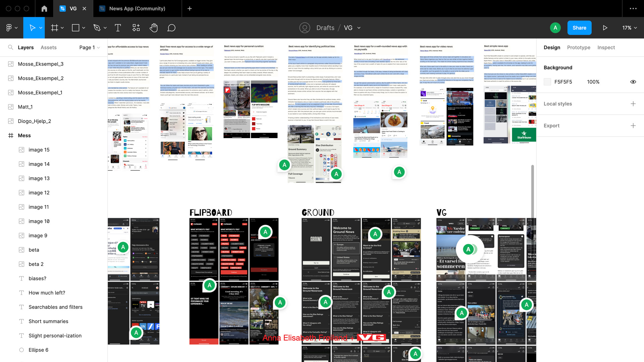Viewport: 644px width, 362px height.
Task: Present the prototype with play button
Action: click(605, 28)
